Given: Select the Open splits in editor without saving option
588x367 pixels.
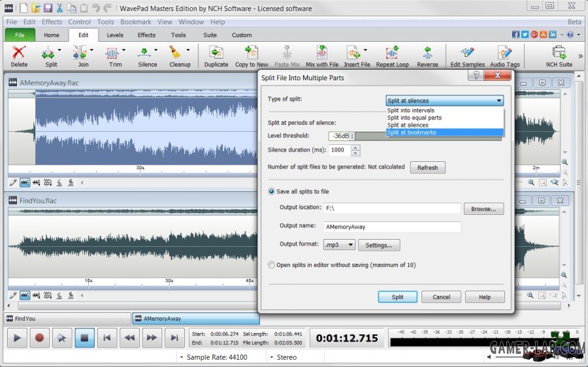Looking at the screenshot, I should 271,265.
